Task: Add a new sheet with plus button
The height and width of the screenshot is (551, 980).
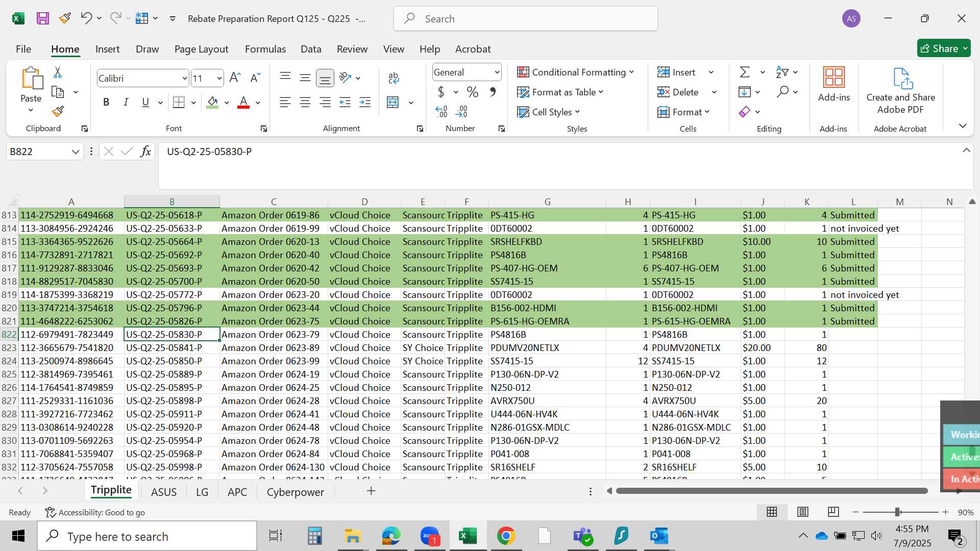Action: (371, 491)
